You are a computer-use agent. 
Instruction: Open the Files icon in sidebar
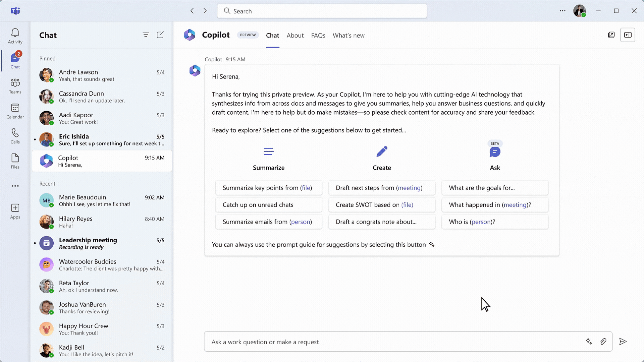click(x=15, y=162)
